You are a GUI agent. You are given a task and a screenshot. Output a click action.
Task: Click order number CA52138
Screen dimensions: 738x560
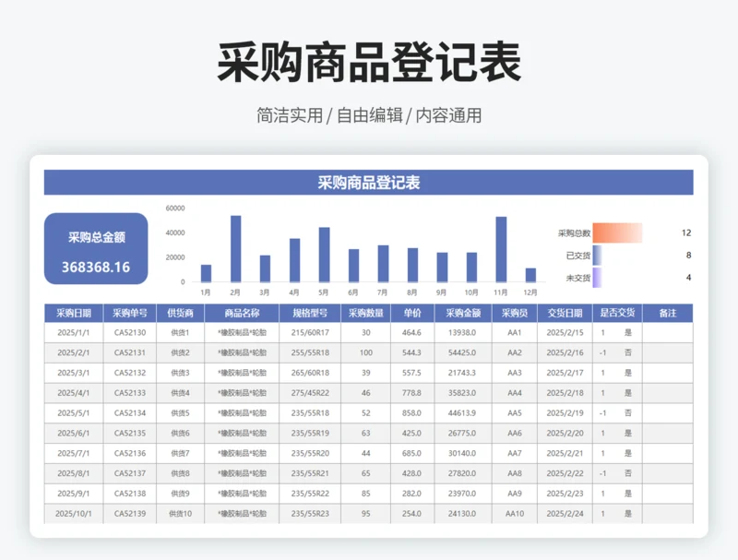[x=130, y=494]
